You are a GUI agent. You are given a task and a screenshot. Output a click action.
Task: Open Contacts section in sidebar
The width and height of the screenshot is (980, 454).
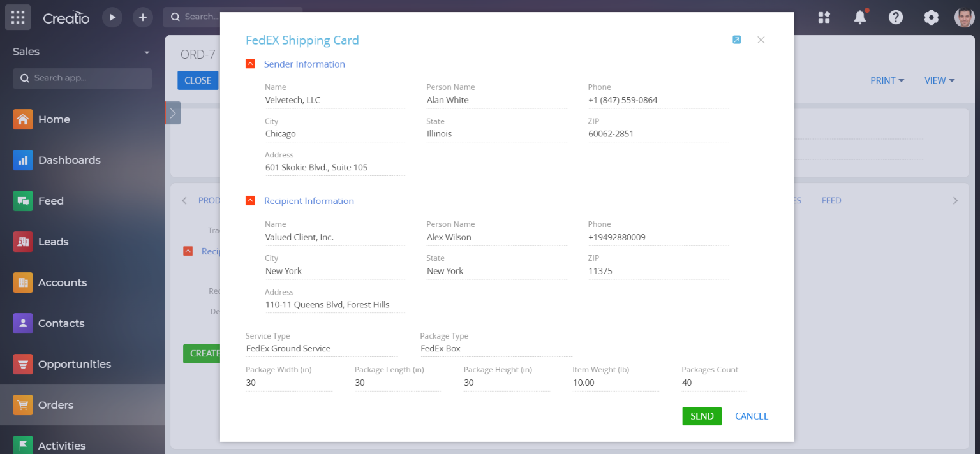82,323
